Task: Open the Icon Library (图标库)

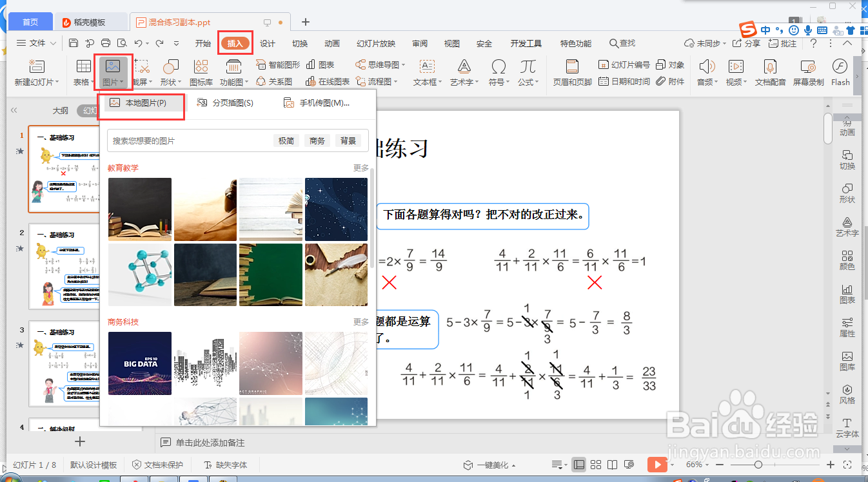Action: pos(201,72)
